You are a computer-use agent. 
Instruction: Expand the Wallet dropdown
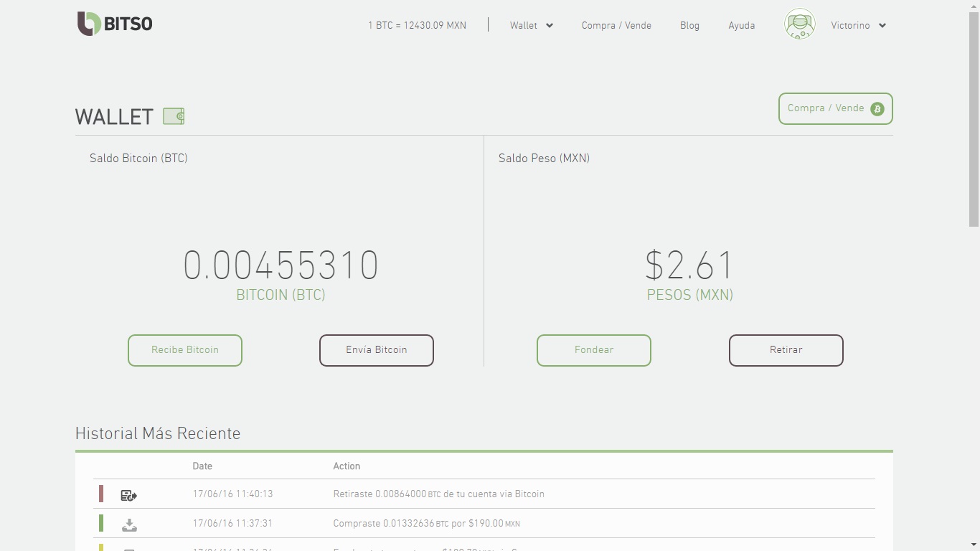click(x=531, y=25)
